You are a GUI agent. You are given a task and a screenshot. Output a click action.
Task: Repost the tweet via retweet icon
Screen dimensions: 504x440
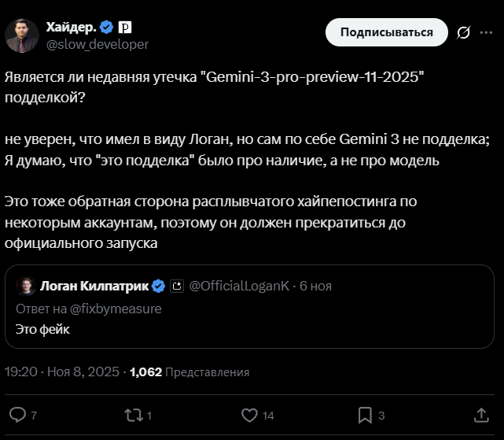coord(133,414)
